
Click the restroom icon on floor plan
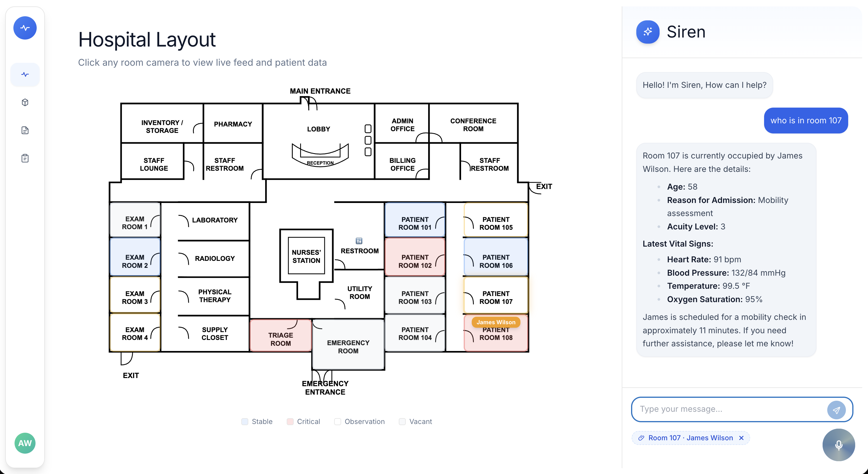tap(359, 241)
